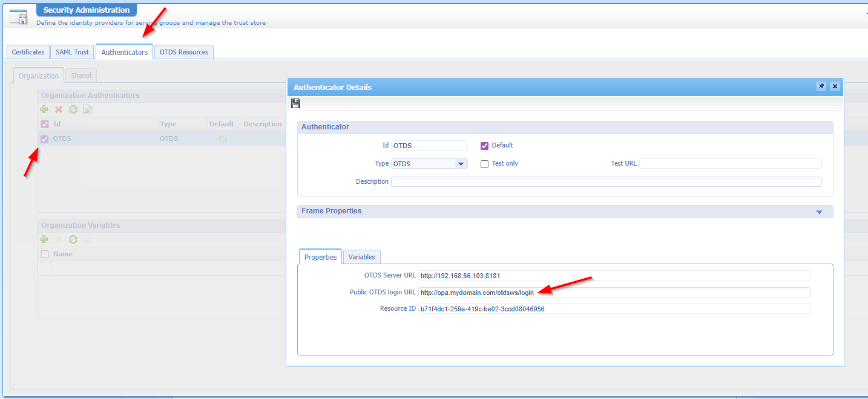Add a new organization variable
The image size is (868, 399).
44,239
